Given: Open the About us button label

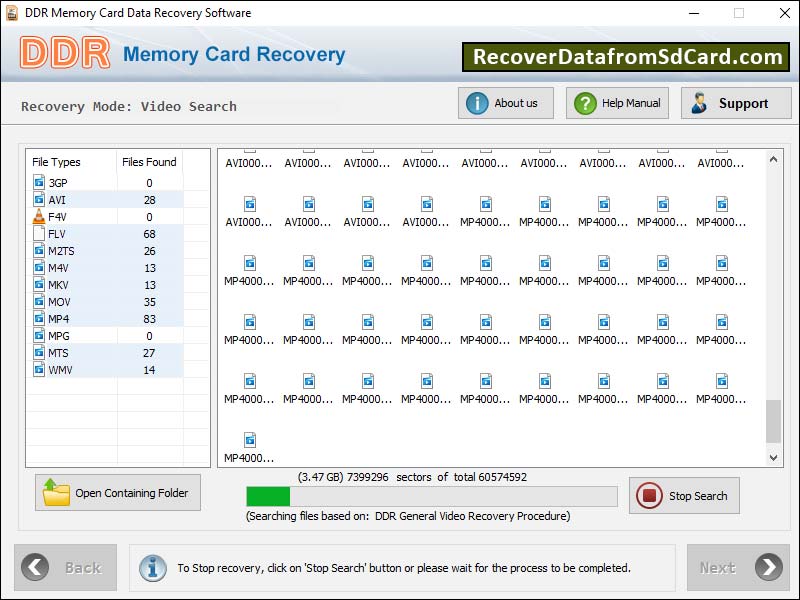Looking at the screenshot, I should tap(516, 103).
